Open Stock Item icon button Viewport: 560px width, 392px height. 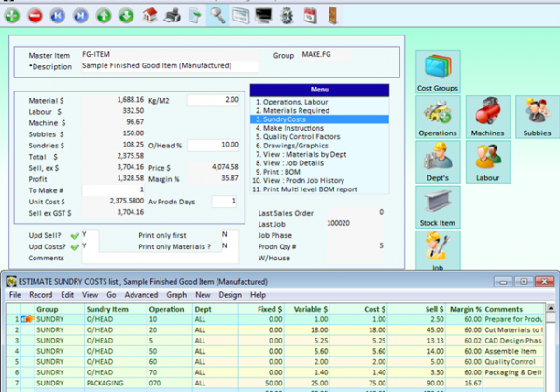[438, 207]
